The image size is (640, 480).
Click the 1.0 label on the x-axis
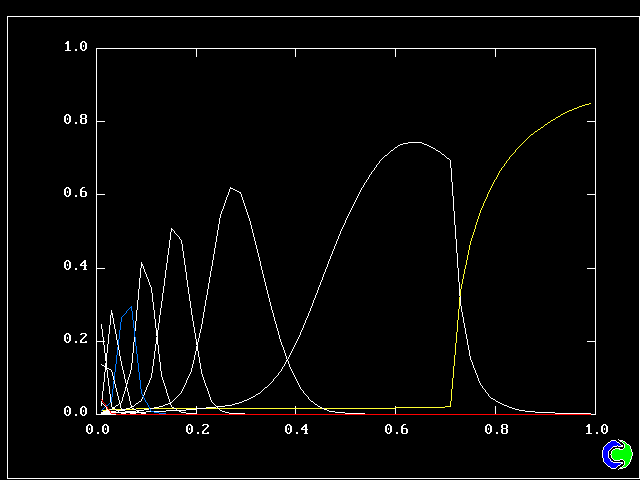point(594,429)
